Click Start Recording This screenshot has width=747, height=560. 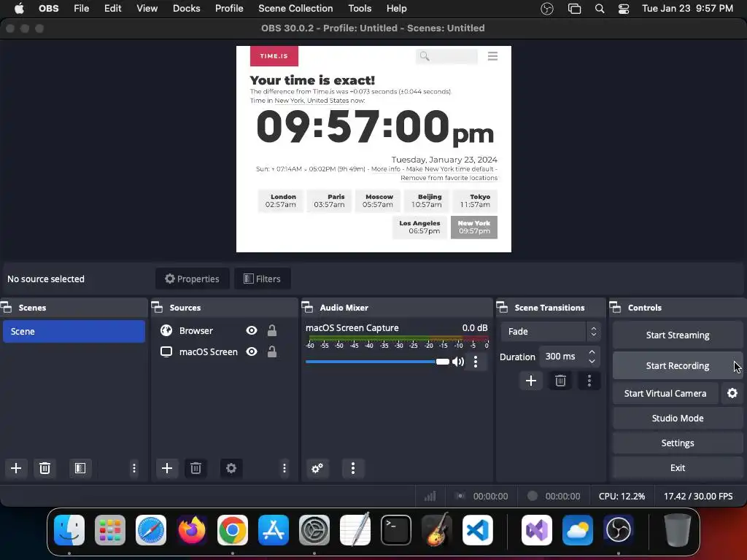[678, 366]
